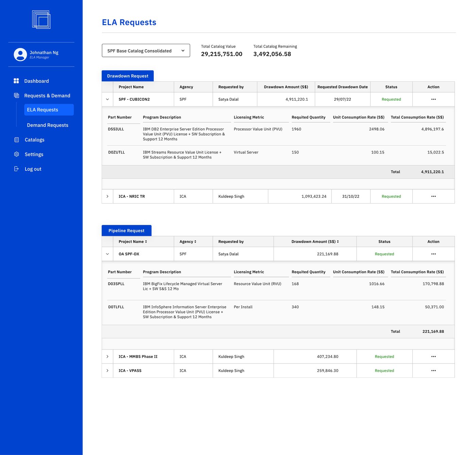476x455 pixels.
Task: Click the Dashboard grid icon
Action: click(x=16, y=81)
